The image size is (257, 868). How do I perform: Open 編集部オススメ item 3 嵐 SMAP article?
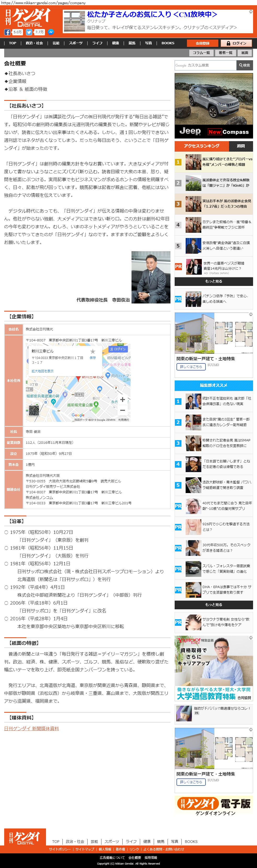coord(214,443)
